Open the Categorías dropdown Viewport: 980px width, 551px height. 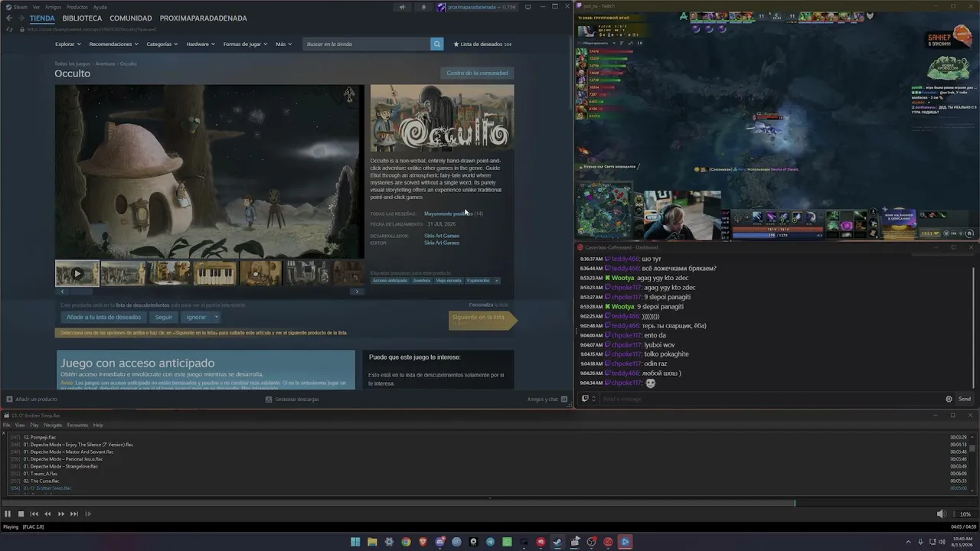(162, 44)
